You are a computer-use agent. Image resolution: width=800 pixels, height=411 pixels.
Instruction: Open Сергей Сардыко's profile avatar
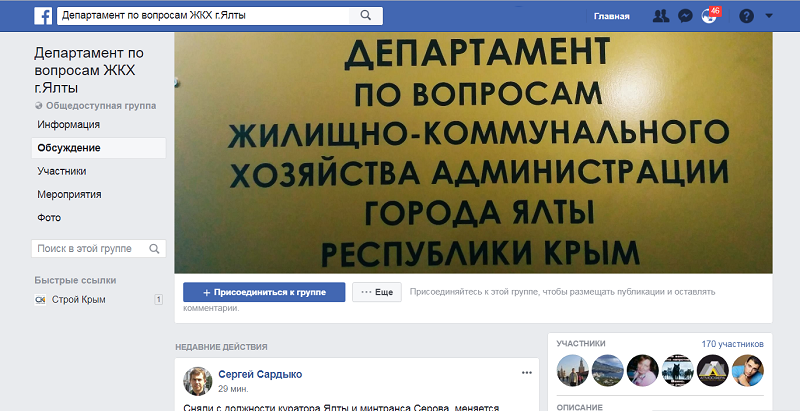pyautogui.click(x=197, y=381)
